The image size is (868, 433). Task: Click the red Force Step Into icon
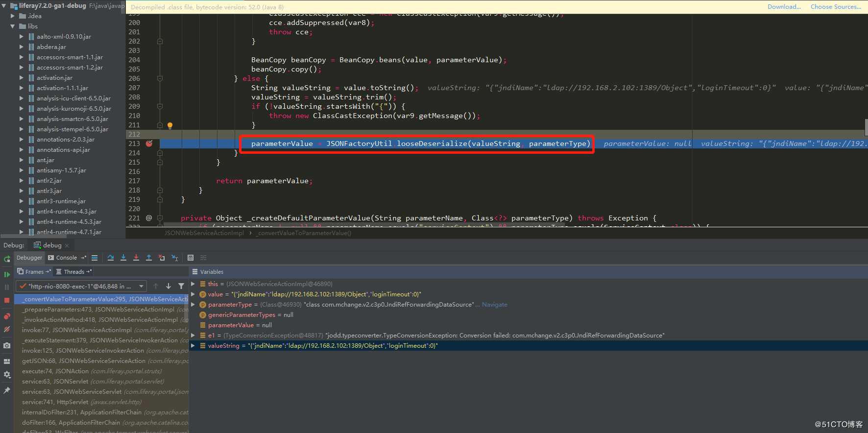click(x=136, y=258)
